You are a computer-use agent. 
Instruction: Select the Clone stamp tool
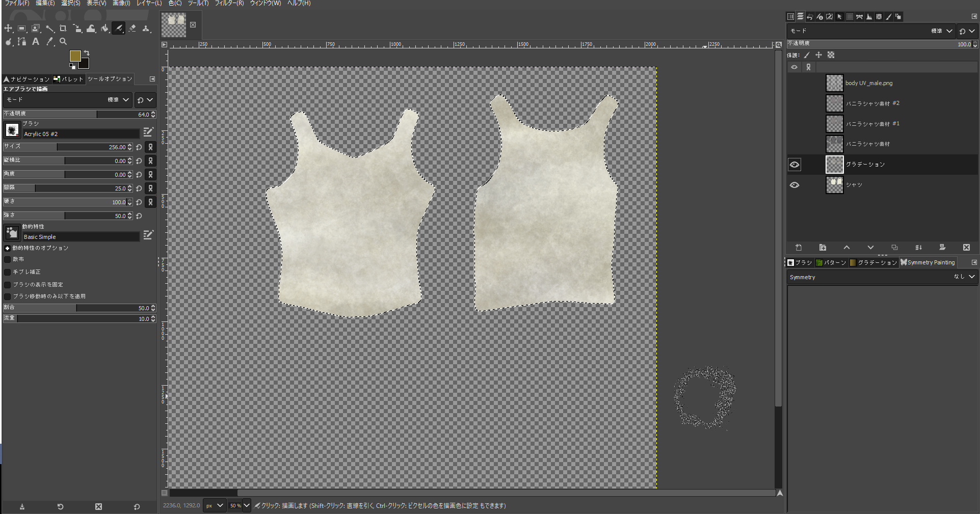click(146, 29)
